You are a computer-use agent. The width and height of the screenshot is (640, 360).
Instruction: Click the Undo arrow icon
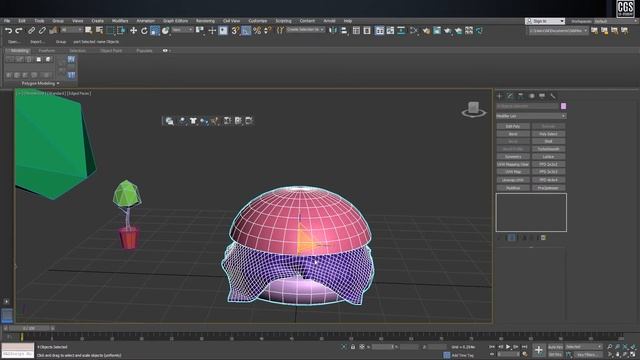pyautogui.click(x=8, y=31)
